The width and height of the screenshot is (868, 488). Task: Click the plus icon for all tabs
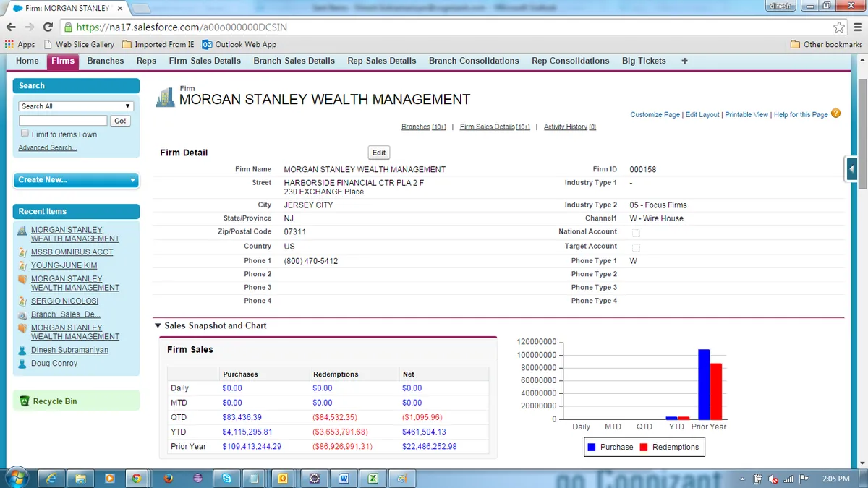pyautogui.click(x=684, y=61)
